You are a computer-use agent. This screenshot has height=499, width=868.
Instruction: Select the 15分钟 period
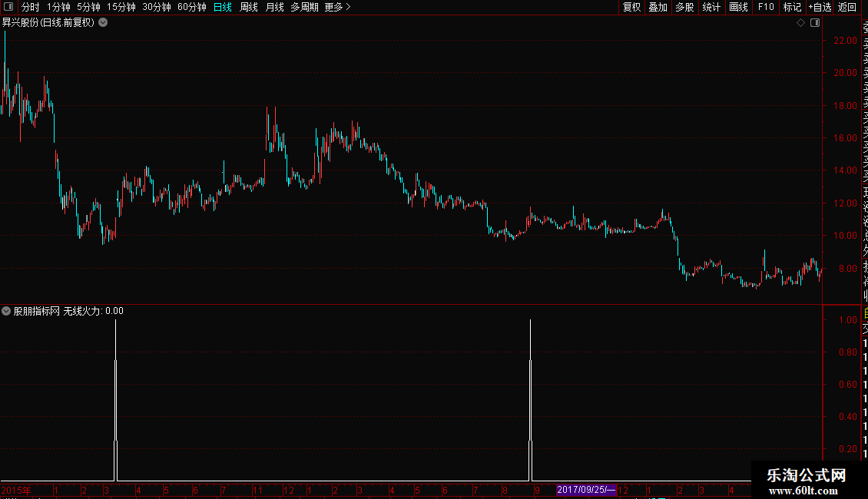[121, 7]
